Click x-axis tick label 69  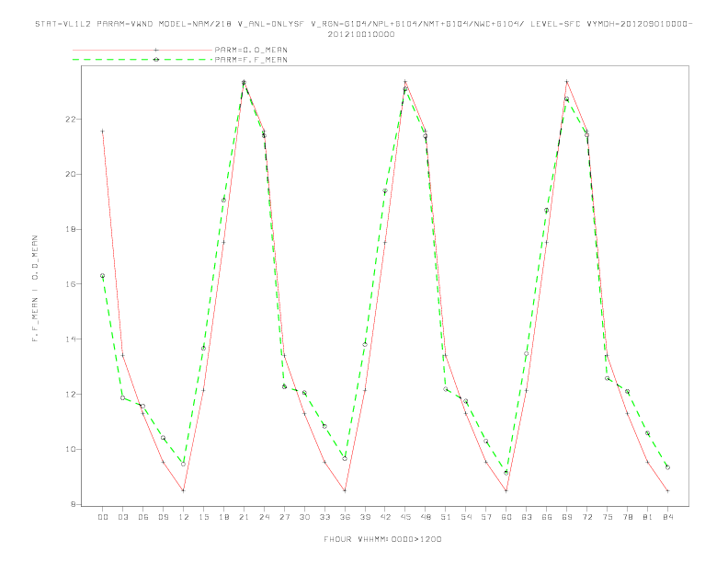pyautogui.click(x=567, y=517)
